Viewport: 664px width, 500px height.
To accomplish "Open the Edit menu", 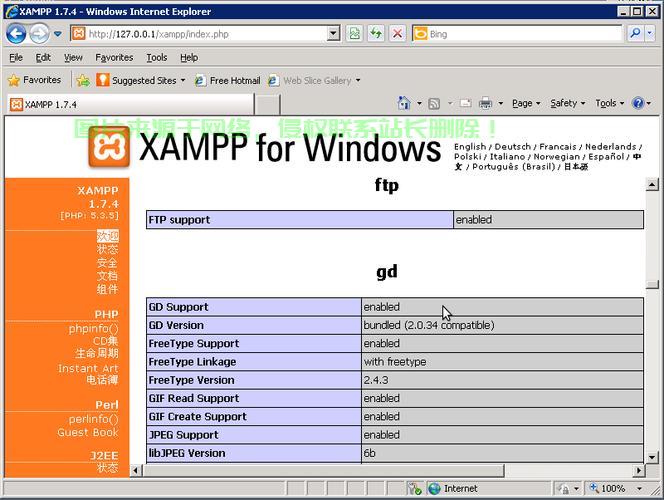I will tap(43, 58).
